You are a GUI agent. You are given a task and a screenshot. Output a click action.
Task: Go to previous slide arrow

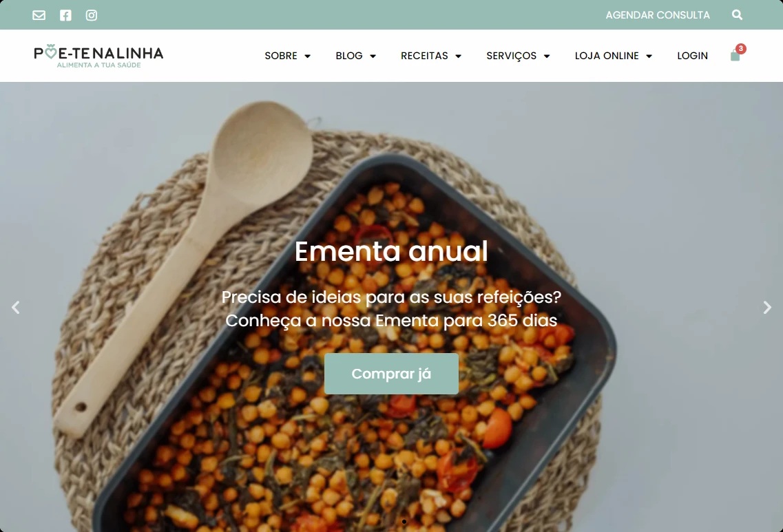[x=15, y=308]
